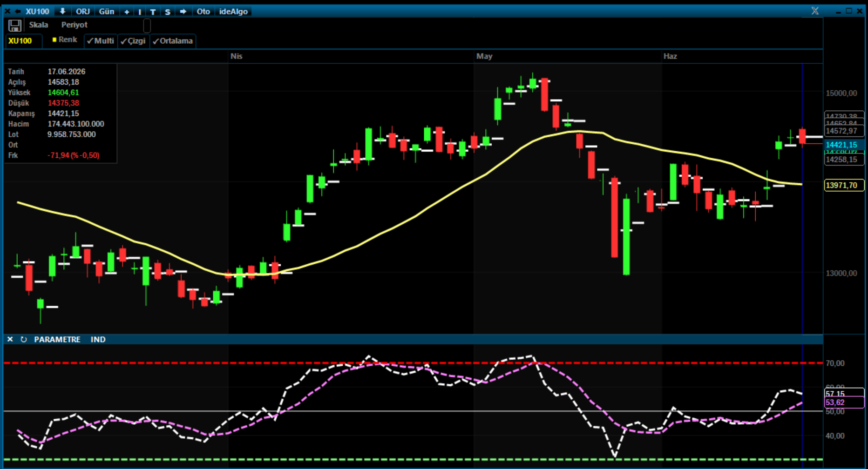Viewport: 868px width, 469px height.
Task: Click the Açılış value 14583,18
Action: click(63, 82)
